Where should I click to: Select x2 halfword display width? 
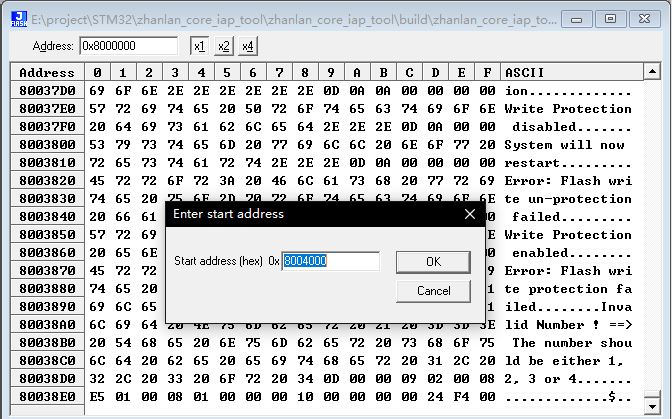[x=223, y=46]
